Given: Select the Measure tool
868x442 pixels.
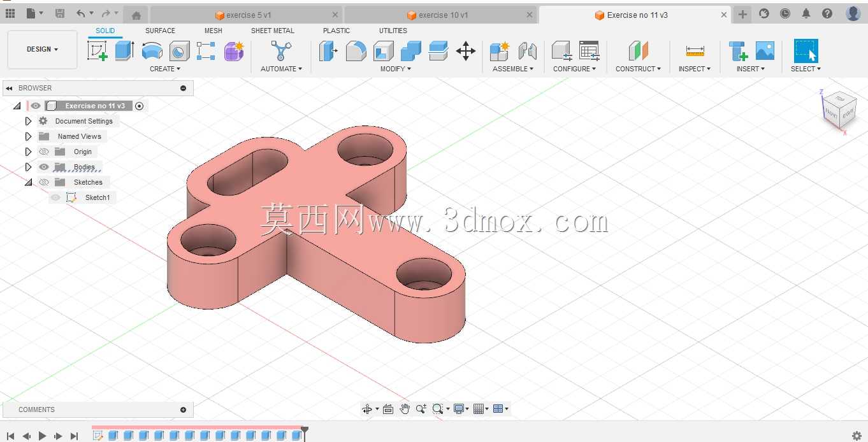Looking at the screenshot, I should pos(695,51).
